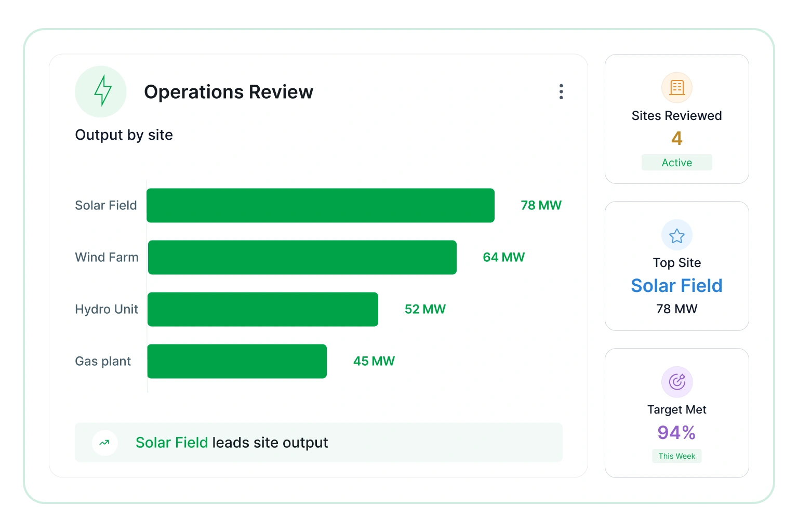
Task: Click the purple target icon
Action: (676, 382)
